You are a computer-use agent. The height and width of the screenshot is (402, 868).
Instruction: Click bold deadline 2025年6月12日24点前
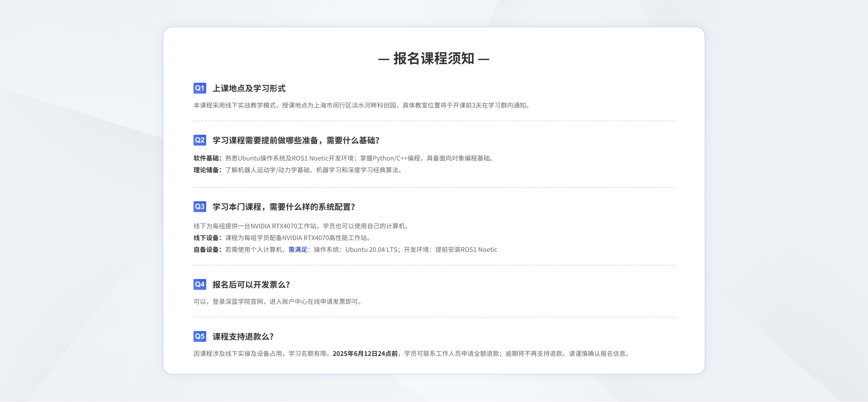(365, 353)
